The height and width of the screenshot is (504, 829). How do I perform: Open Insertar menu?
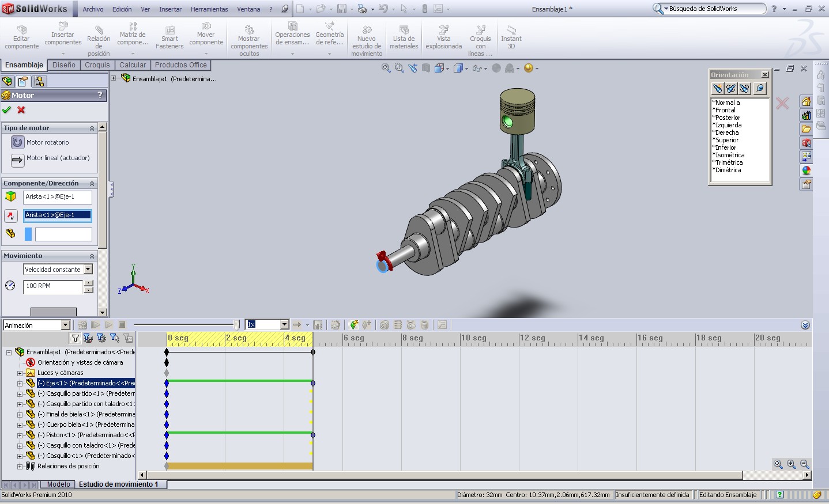(x=170, y=9)
